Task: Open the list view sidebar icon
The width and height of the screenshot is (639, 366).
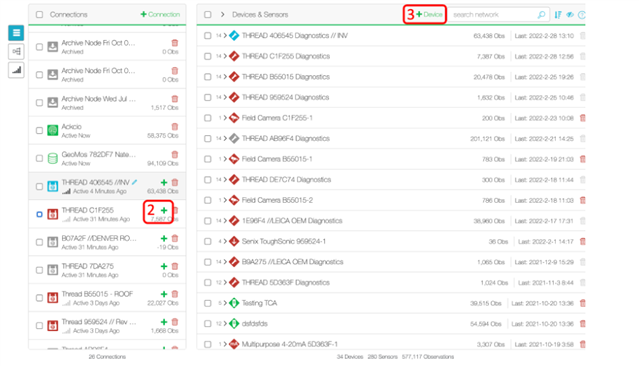Action: 16,33
